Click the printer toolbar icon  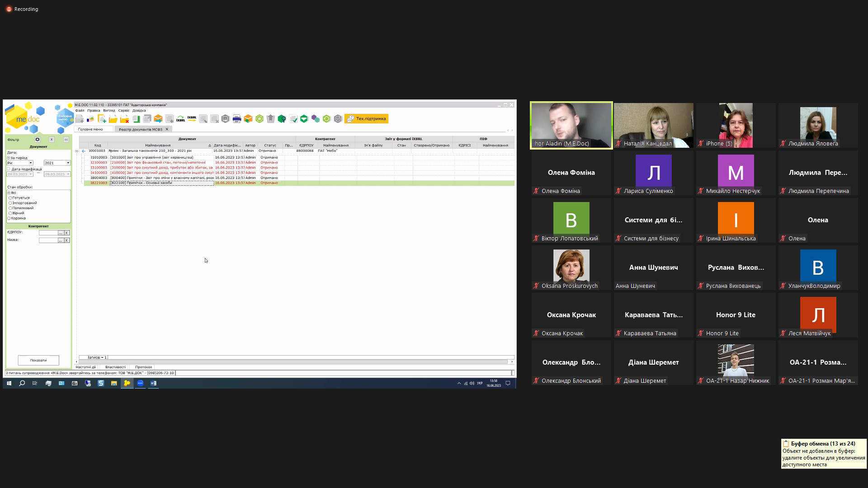(x=237, y=119)
